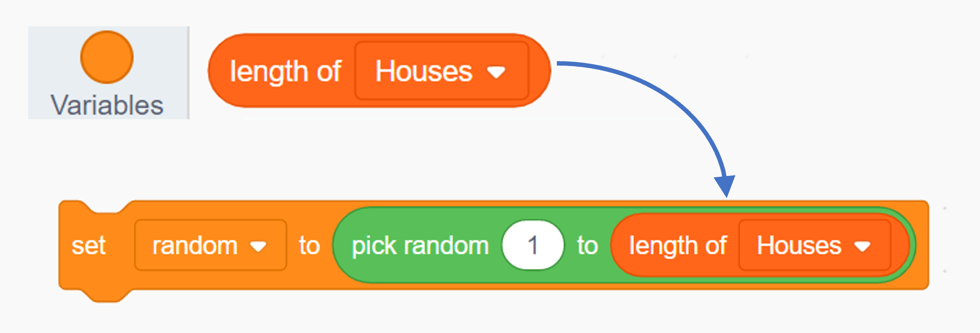980x333 pixels.
Task: Click the number field containing 1
Action: [x=533, y=245]
